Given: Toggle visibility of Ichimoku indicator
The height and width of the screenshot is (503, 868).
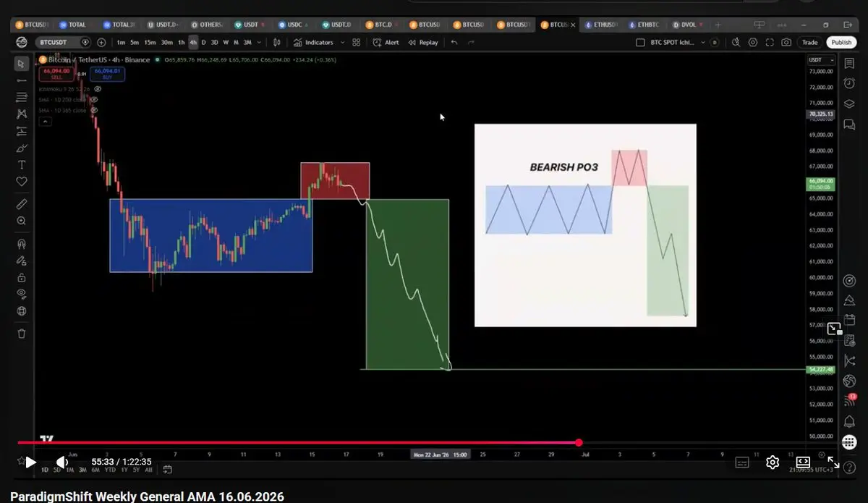Looking at the screenshot, I should [x=97, y=88].
